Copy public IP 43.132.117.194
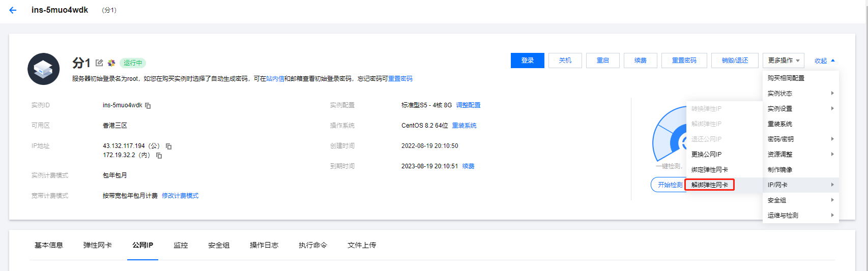Viewport: 868px width, 271px height. coord(169,146)
